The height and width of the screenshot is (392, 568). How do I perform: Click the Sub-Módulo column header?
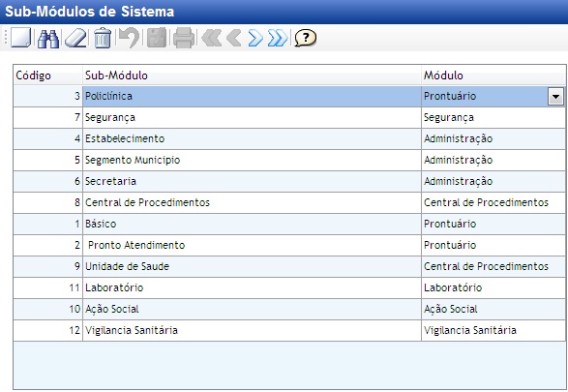pos(252,75)
